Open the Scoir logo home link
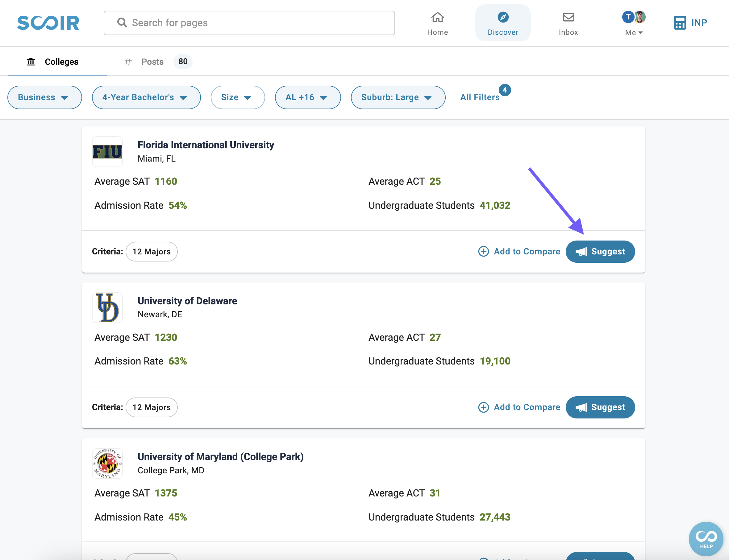This screenshot has height=560, width=729. tap(48, 23)
